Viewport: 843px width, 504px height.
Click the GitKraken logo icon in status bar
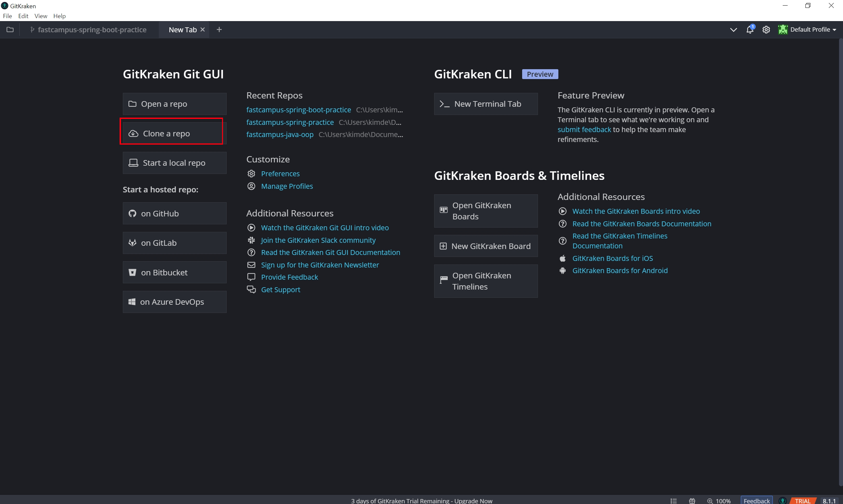click(x=782, y=501)
